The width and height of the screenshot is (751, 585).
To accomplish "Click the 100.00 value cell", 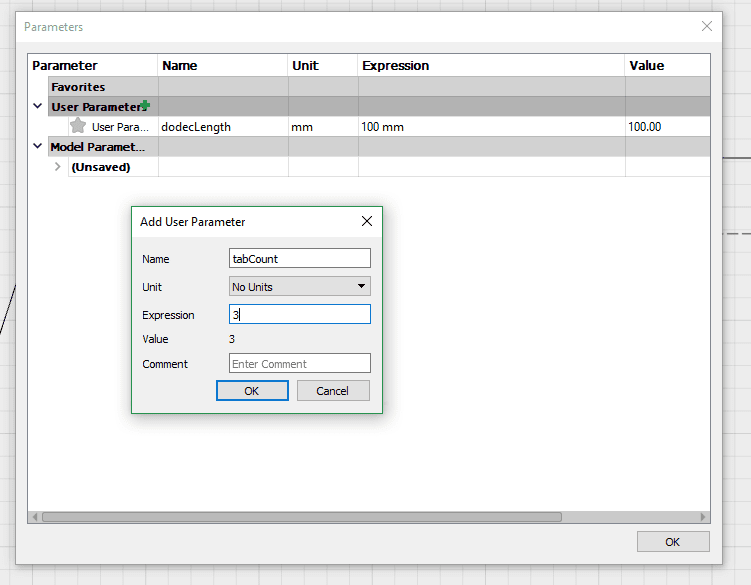I will coord(668,126).
